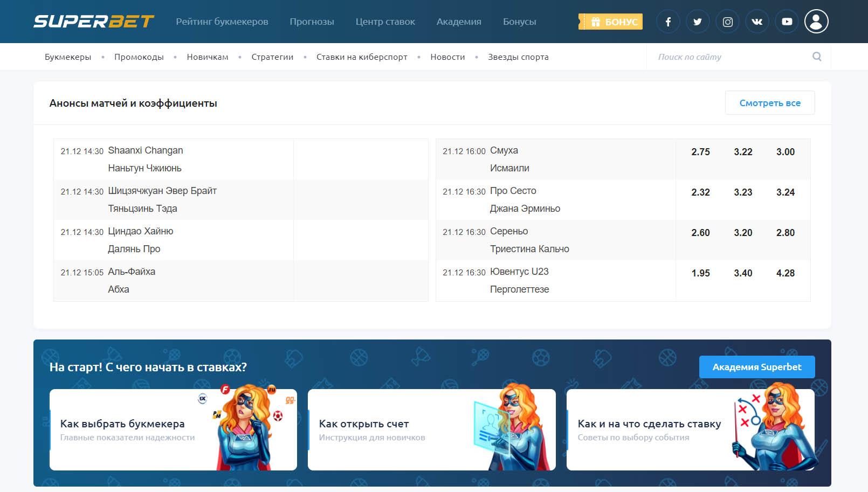Open Звезды спорта submenu link
Image resolution: width=868 pixels, height=492 pixels.
pos(518,57)
